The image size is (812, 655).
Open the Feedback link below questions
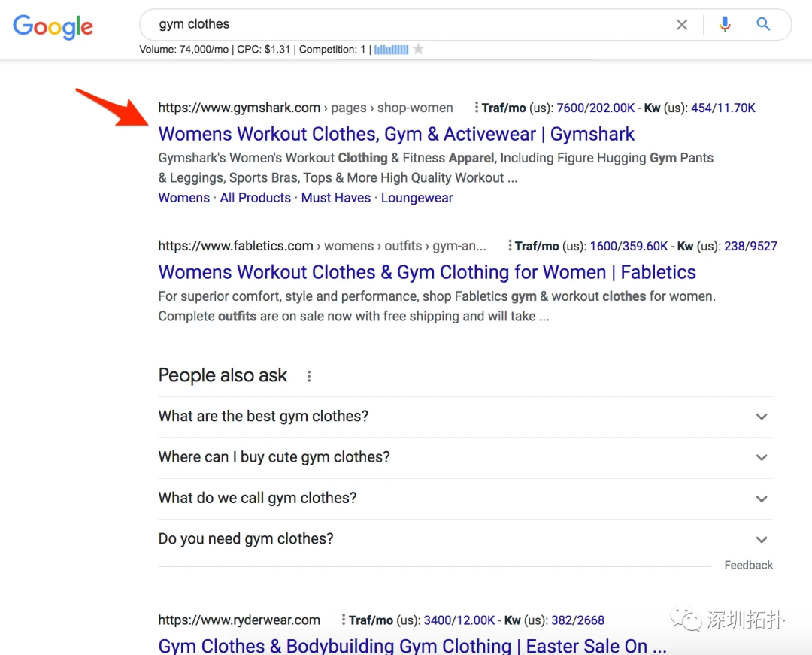(748, 565)
